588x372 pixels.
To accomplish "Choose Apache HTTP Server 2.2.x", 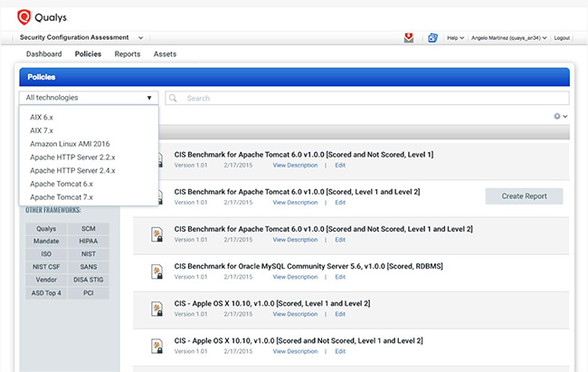I will pos(72,157).
